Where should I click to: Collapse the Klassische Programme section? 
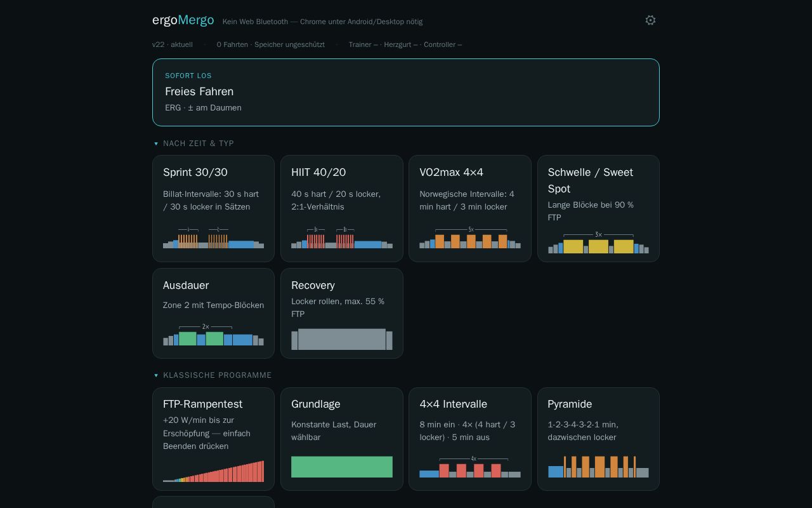coord(213,375)
